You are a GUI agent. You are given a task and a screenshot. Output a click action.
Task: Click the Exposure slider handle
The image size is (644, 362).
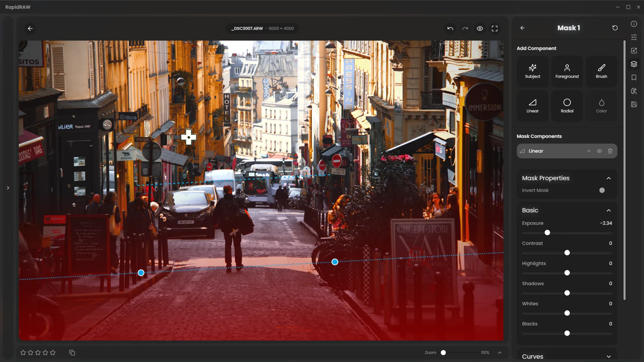pos(547,232)
